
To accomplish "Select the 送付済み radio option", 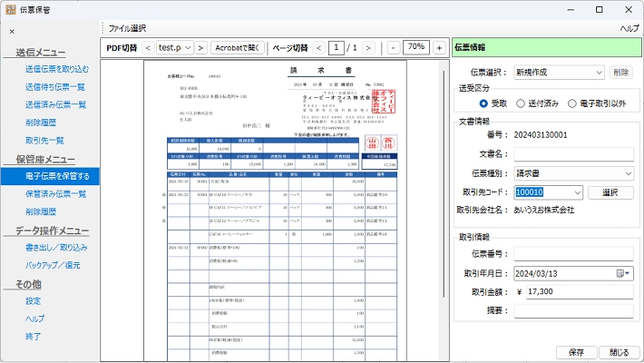I will [521, 103].
